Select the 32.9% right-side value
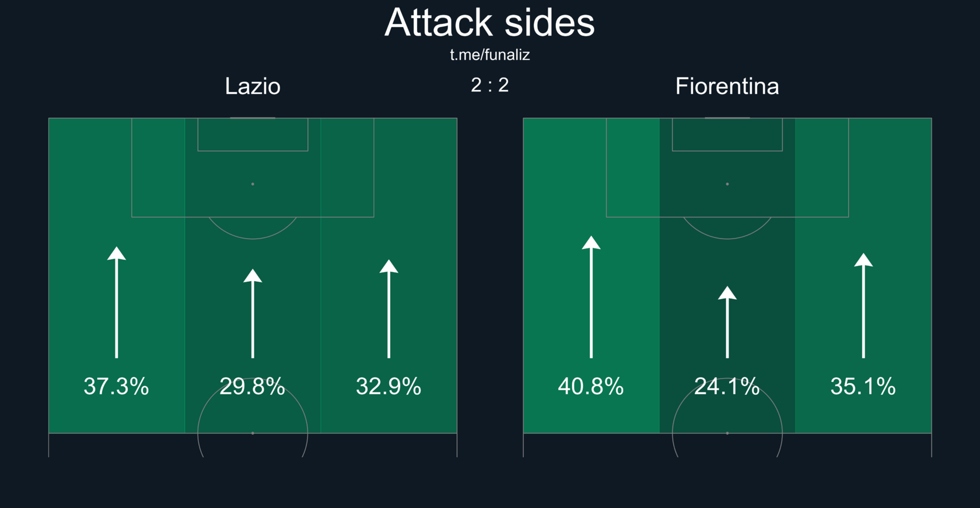Image resolution: width=980 pixels, height=508 pixels. 388,386
